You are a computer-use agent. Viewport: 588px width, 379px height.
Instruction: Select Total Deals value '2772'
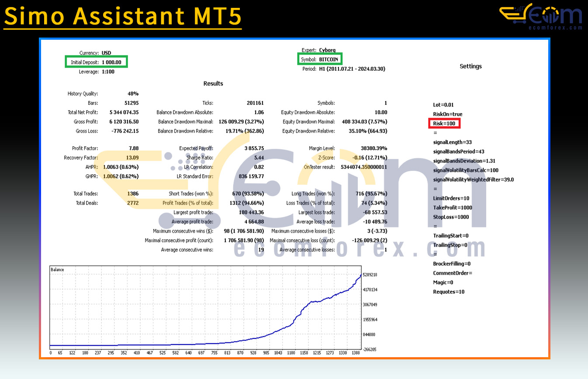click(x=133, y=203)
